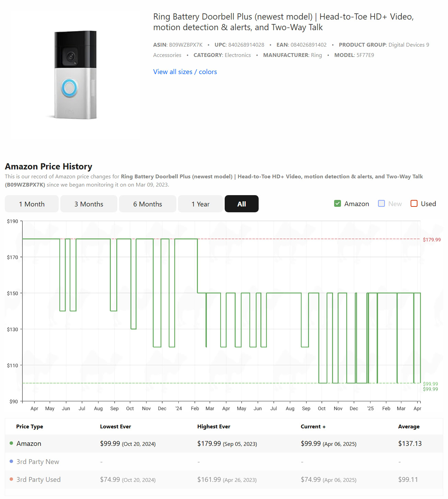Switch to the 3 Months range tab
The width and height of the screenshot is (448, 499).
89,204
